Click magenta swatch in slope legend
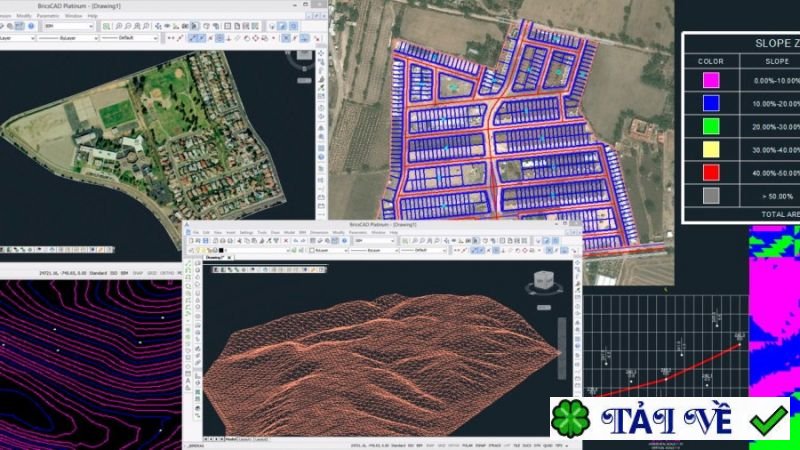 pyautogui.click(x=711, y=80)
